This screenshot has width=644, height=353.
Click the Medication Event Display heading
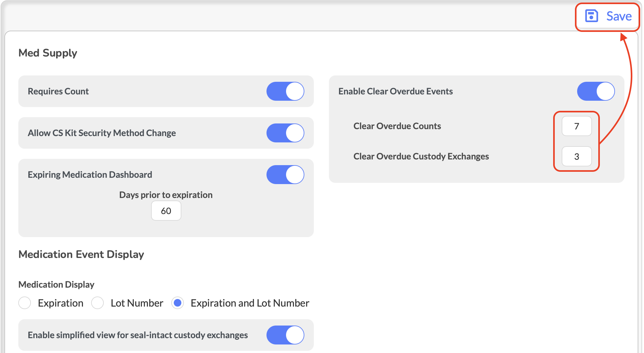(x=81, y=254)
